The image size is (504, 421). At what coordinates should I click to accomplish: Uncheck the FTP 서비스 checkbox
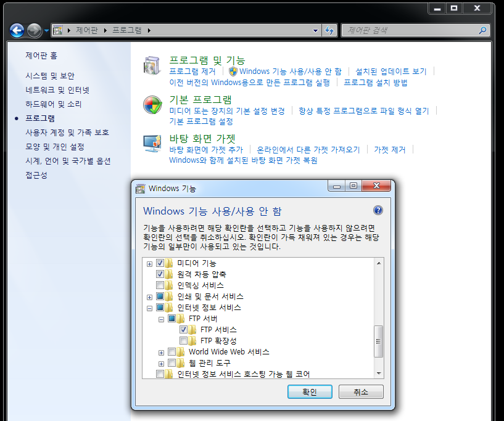(x=183, y=330)
